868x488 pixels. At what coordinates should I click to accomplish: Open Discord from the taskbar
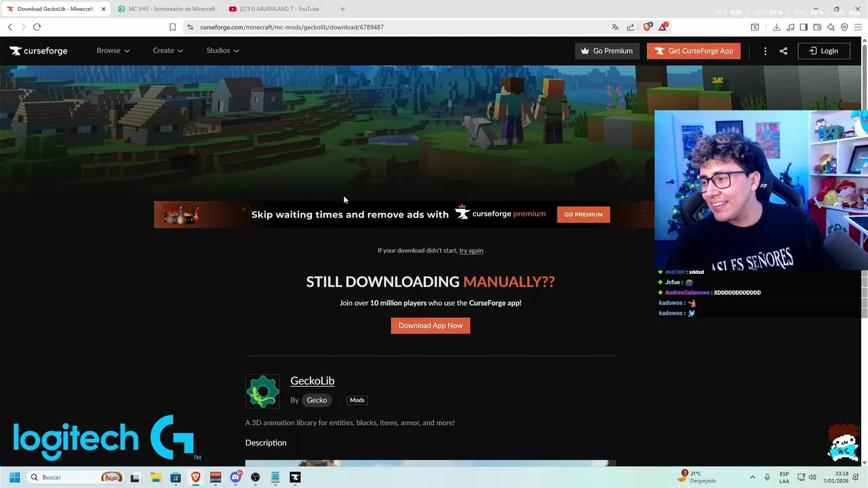click(x=235, y=477)
